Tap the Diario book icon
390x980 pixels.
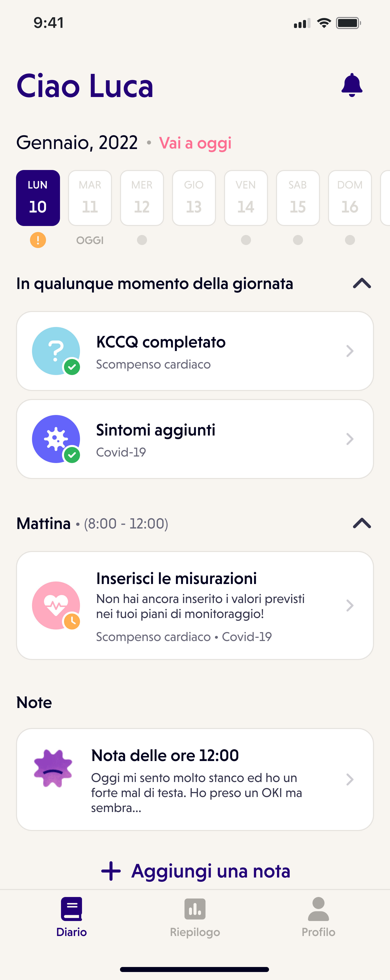71,908
